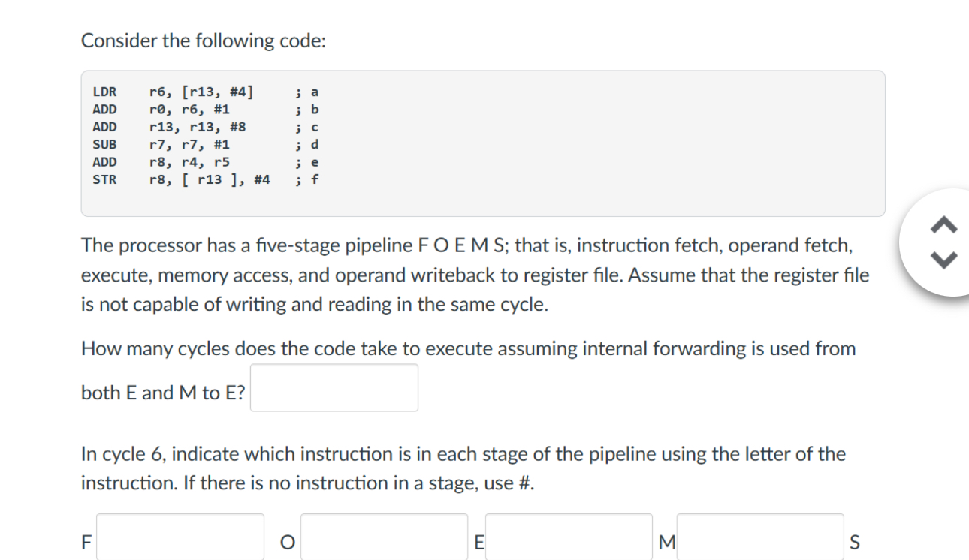The height and width of the screenshot is (560, 969).
Task: Select the paragraph describing the five-stage pipeline
Action: click(x=473, y=275)
